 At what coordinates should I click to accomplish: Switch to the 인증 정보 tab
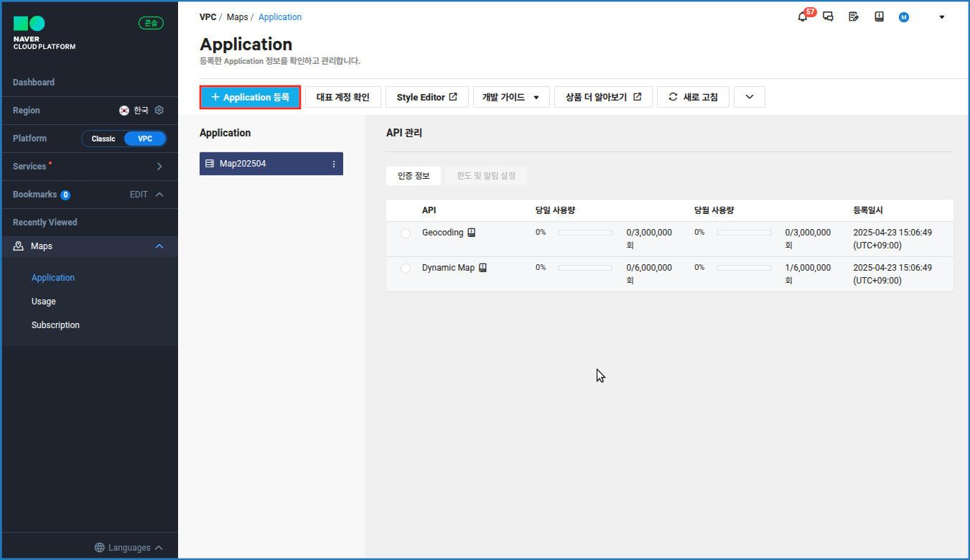point(414,176)
